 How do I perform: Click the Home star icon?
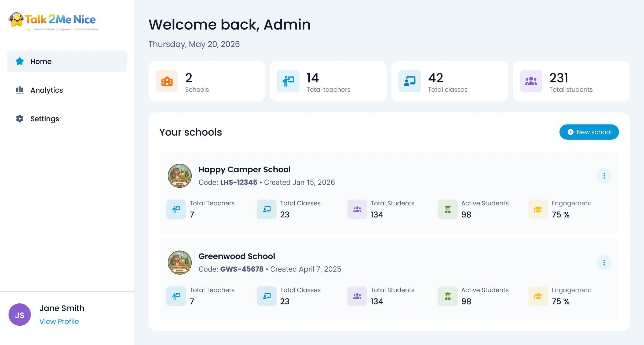(20, 61)
